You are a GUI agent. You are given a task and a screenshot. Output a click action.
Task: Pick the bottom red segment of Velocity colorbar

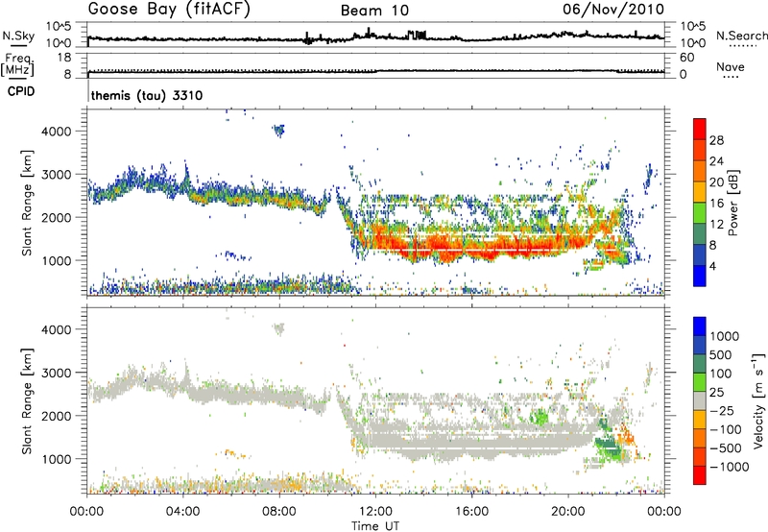(x=700, y=475)
